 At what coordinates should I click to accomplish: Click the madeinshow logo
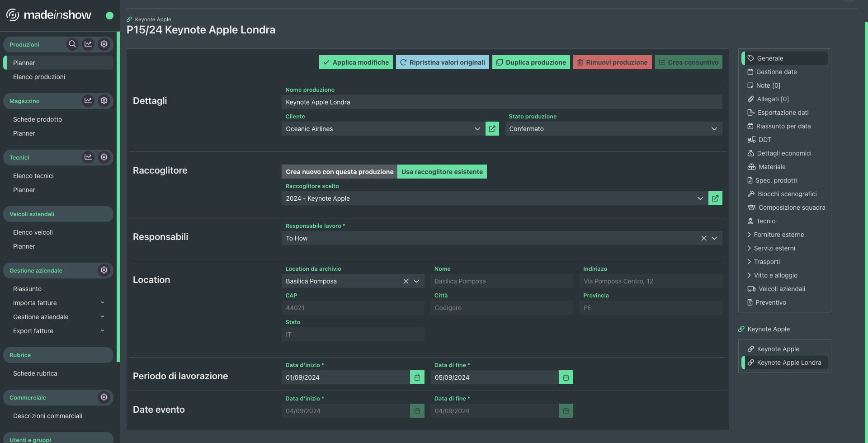pyautogui.click(x=49, y=15)
